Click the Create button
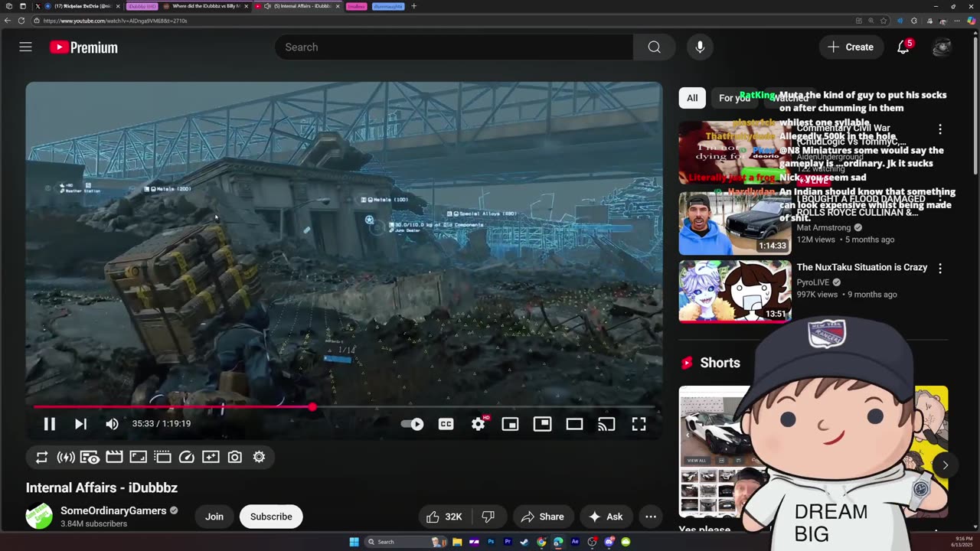 pos(850,47)
